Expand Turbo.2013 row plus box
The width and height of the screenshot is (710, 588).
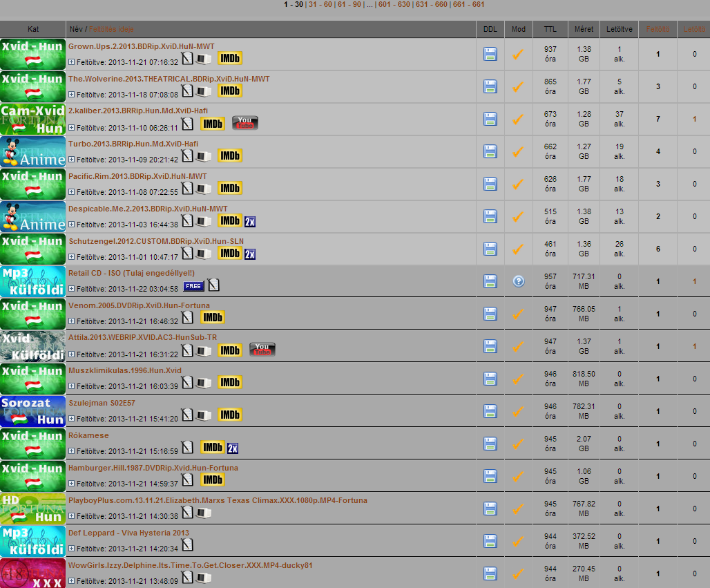pos(72,160)
